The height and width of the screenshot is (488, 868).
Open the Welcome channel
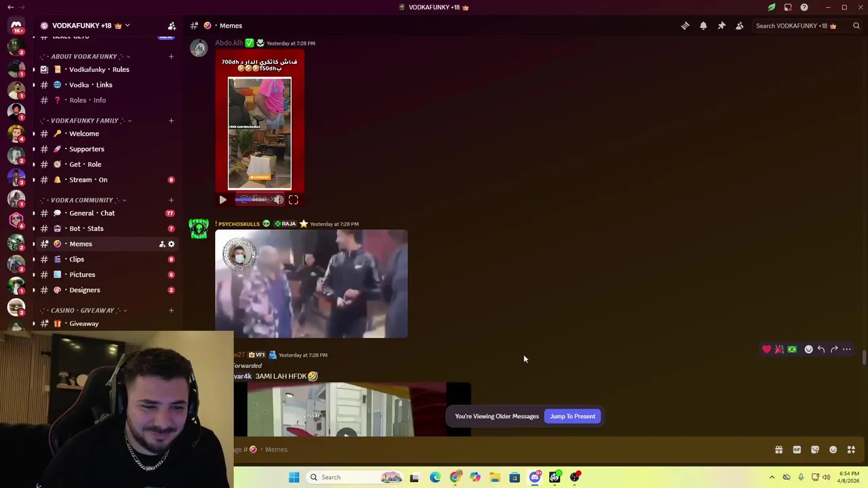tap(106, 134)
